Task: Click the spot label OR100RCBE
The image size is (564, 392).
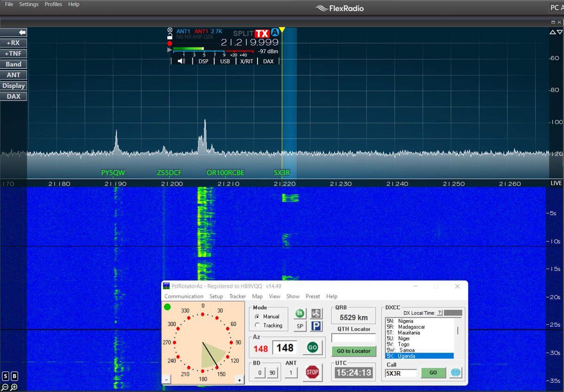Action: (x=226, y=173)
